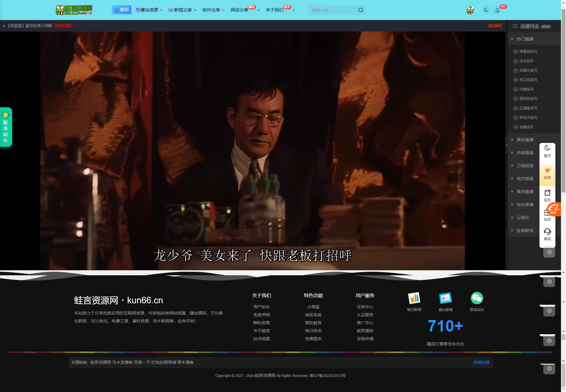This screenshot has height=392, width=566.
Task: Open 用户协议 footer link
Action: (261, 307)
